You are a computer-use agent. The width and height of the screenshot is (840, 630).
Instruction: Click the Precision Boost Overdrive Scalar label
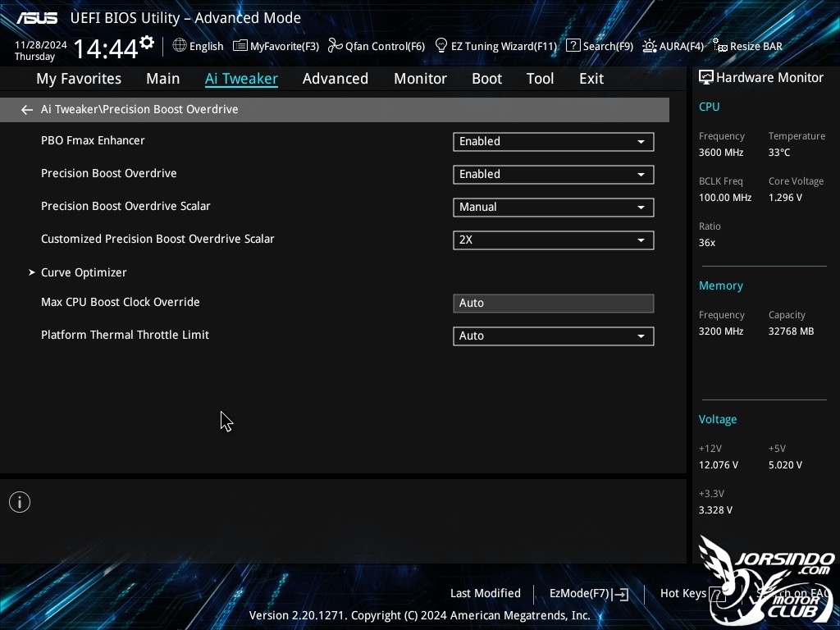tap(126, 206)
